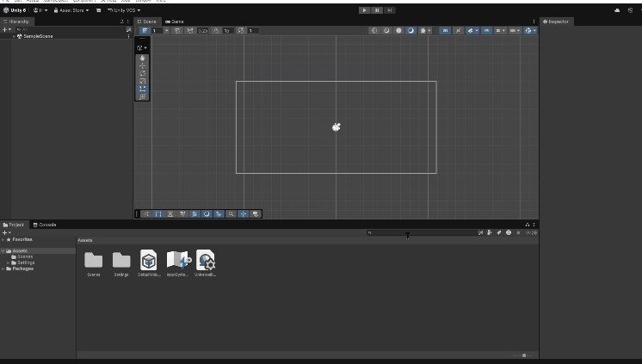Expand the SampleScene tree arrow
The image size is (642, 364).
pyautogui.click(x=14, y=36)
